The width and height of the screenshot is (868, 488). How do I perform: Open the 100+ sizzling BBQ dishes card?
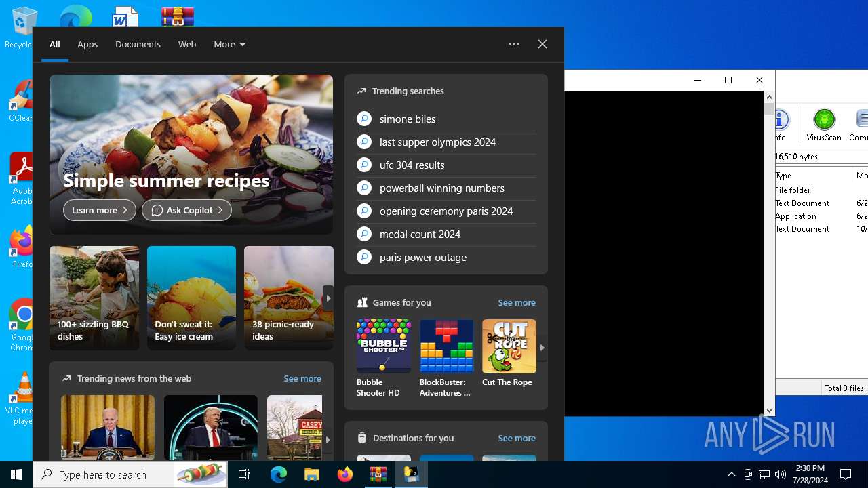(x=94, y=298)
